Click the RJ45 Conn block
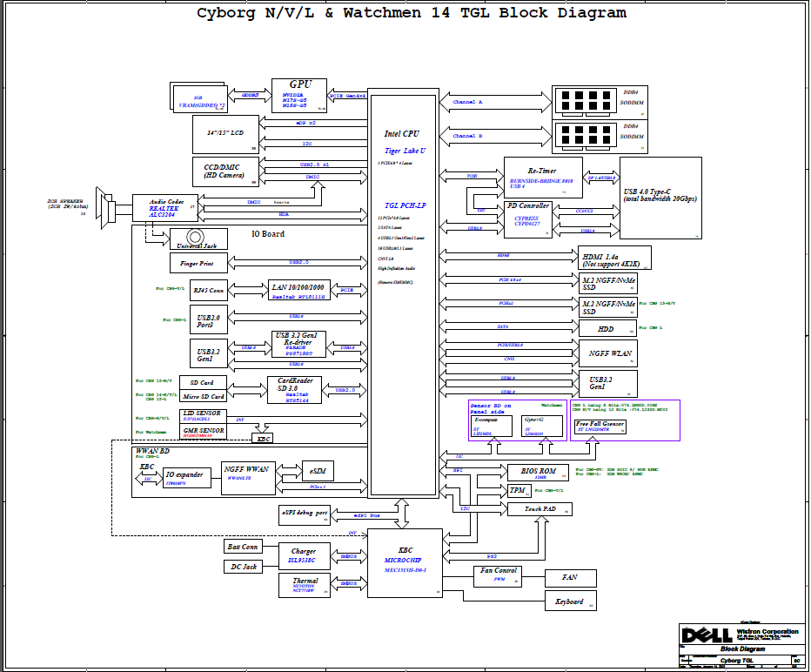Image resolution: width=811 pixels, height=672 pixels. (209, 290)
